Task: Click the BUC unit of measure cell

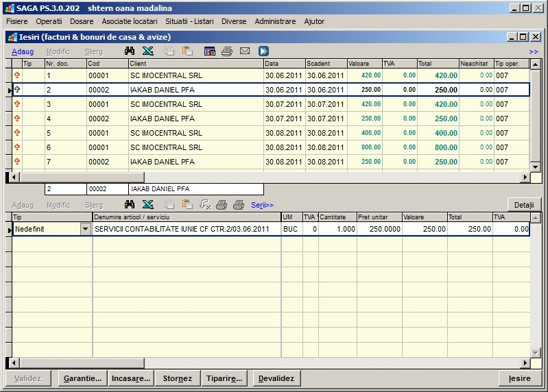Action: 291,229
